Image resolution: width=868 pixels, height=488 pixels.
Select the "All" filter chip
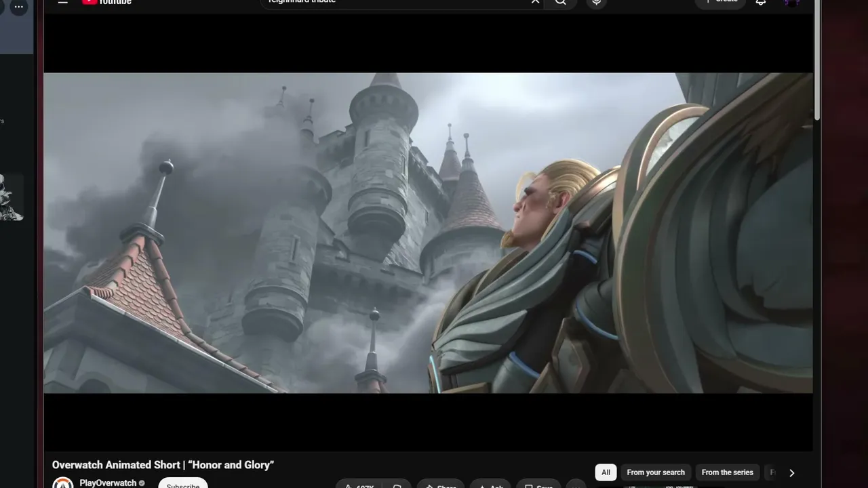coord(606,472)
